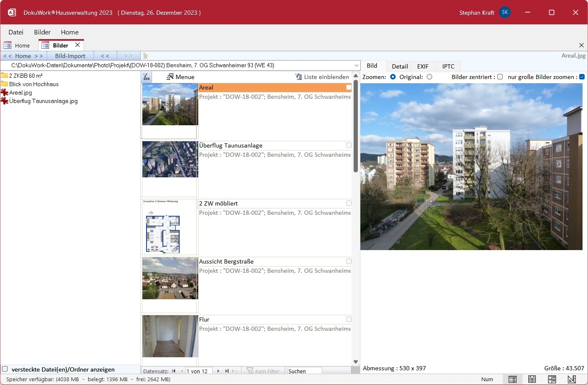This screenshot has width=588, height=385.
Task: Tick the checkbox for Flur record
Action: pos(349,319)
